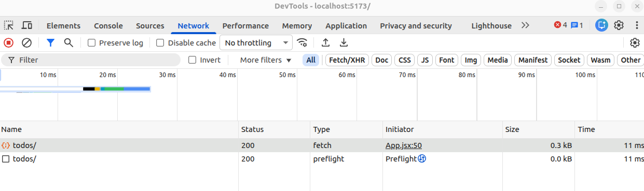Select the preflight type cell
This screenshot has width=644, height=191.
point(347,159)
